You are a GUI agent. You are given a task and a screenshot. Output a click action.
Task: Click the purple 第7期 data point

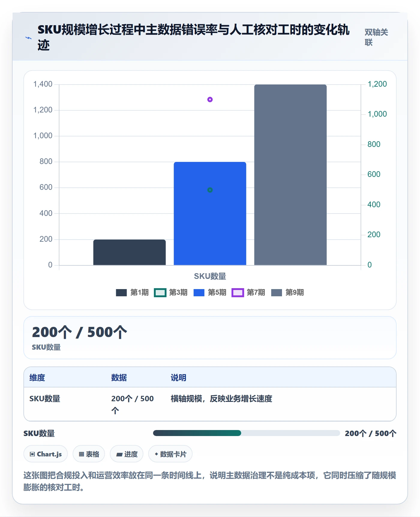click(210, 100)
